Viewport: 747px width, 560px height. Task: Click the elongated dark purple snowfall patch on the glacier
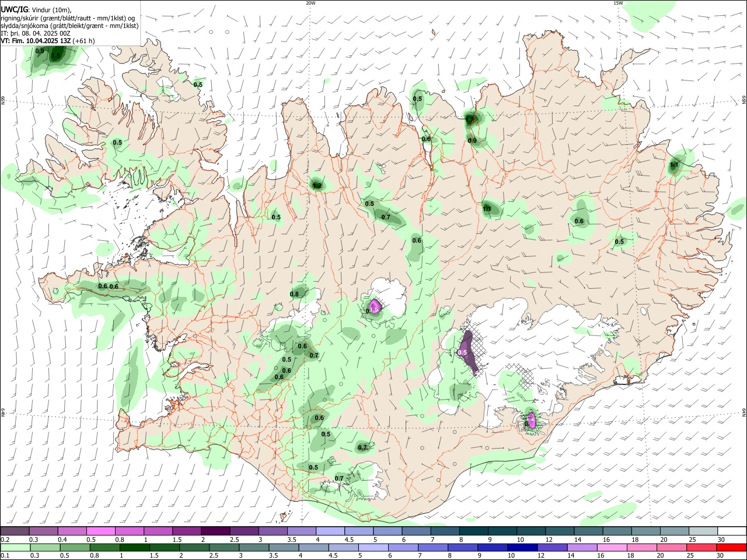[469, 352]
